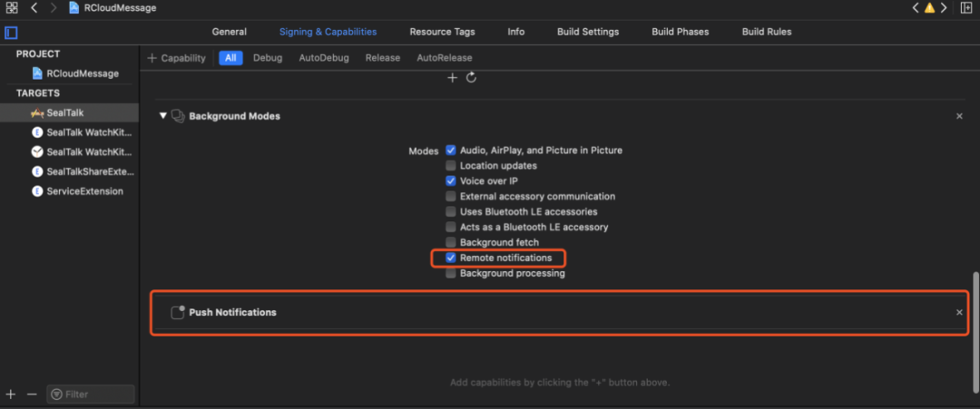
Task: Open the Build Settings tab
Action: [x=588, y=32]
